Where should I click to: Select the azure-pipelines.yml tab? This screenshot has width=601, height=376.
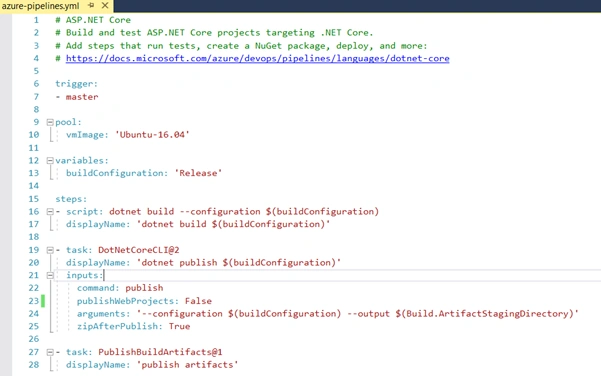tap(41, 6)
